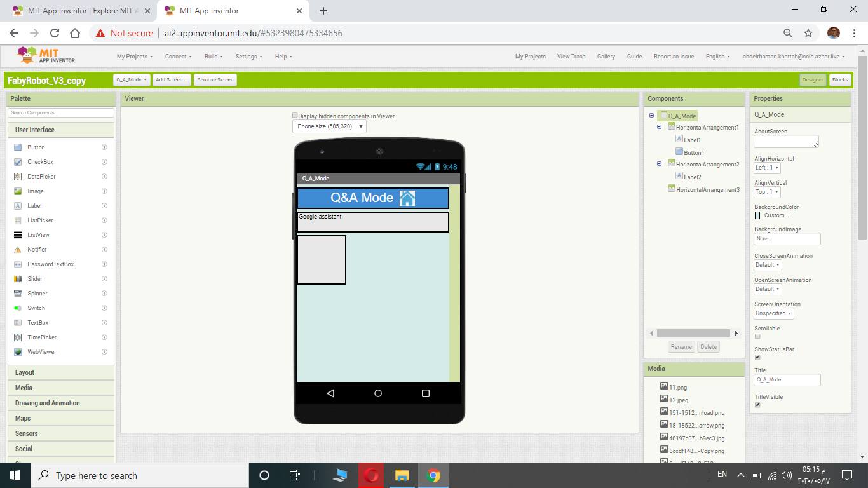Collapse the HorizontalArrangement1 tree node
The height and width of the screenshot is (488, 868).
[x=660, y=127]
